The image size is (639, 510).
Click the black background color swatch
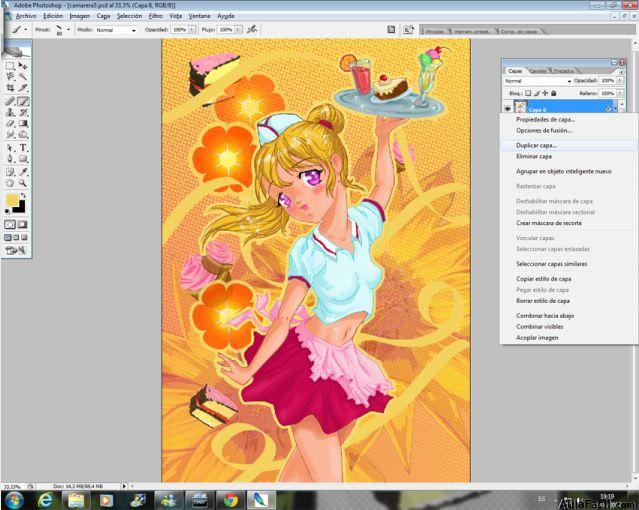[20, 208]
